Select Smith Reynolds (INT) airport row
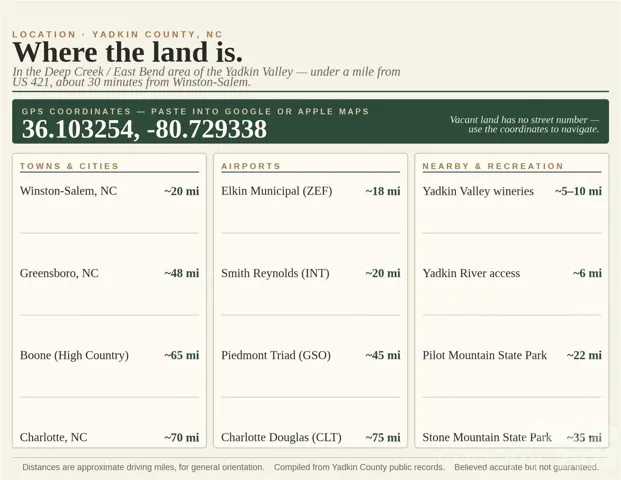The width and height of the screenshot is (621, 480). pyautogui.click(x=310, y=273)
